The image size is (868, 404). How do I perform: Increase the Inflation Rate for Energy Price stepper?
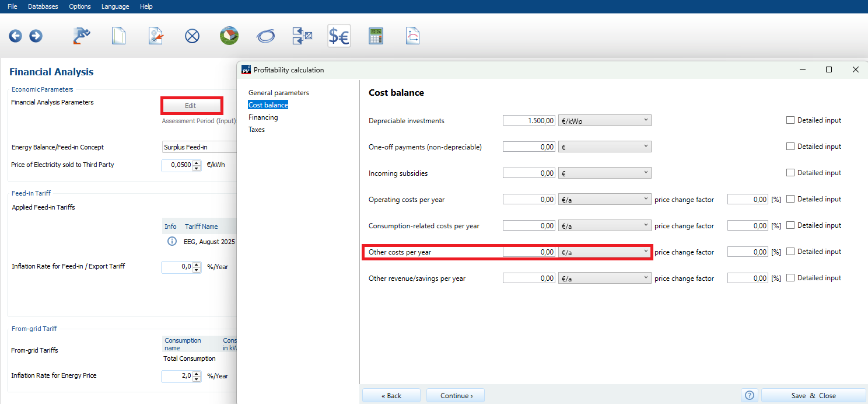(x=197, y=373)
